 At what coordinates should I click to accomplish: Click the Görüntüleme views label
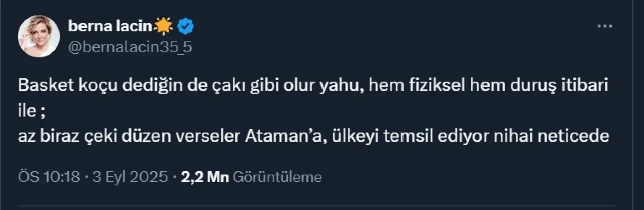coord(278,177)
